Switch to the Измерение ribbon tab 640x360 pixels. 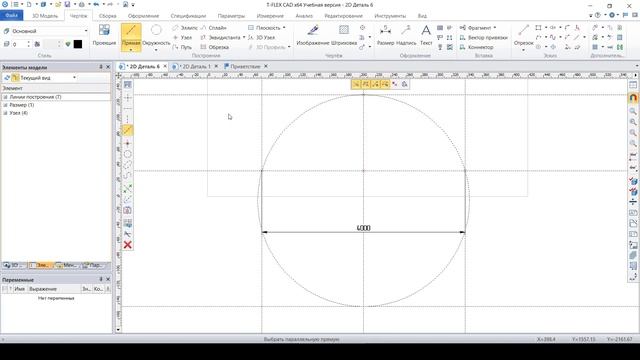click(x=270, y=16)
